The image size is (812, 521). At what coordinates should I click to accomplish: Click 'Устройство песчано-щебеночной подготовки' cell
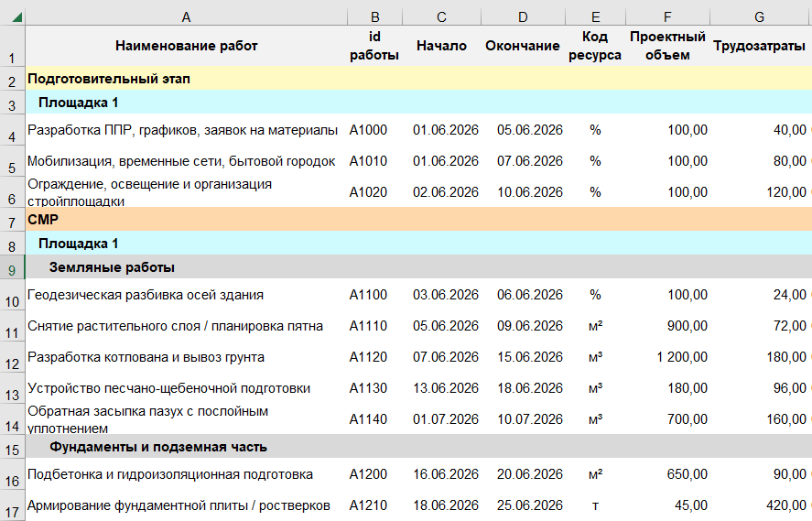187,388
